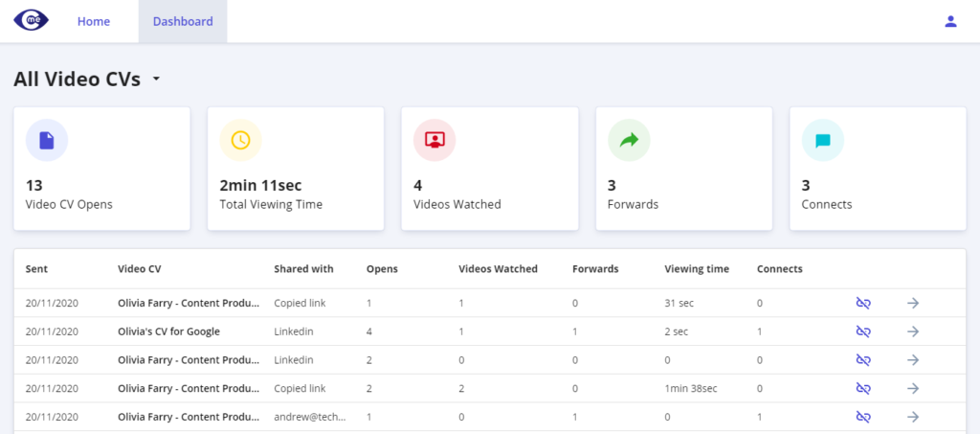Click unlink icon on the 31 sec row
The height and width of the screenshot is (434, 980).
click(x=863, y=304)
